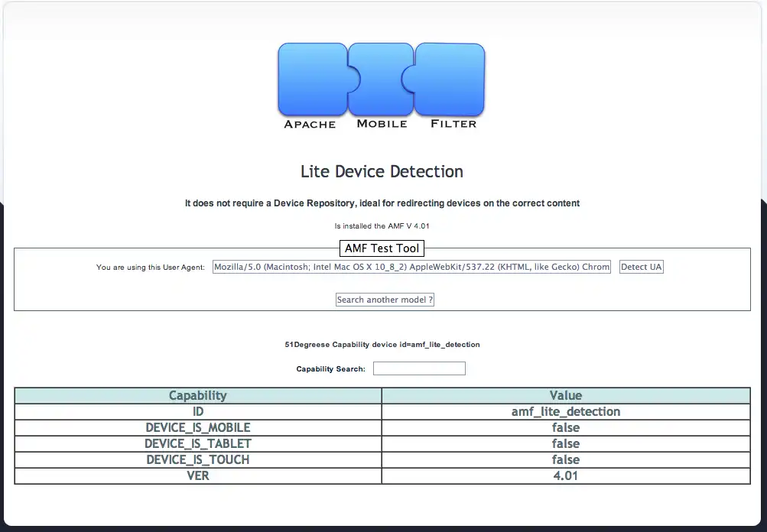Click the Apache Mobile Filter logo
The width and height of the screenshot is (767, 532).
[x=382, y=86]
